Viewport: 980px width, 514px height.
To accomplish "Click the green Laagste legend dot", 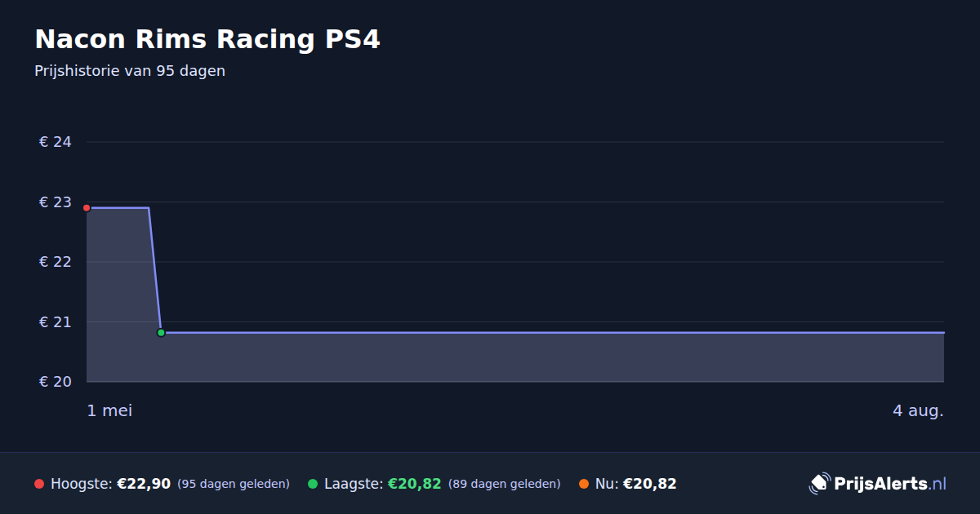I will (x=313, y=484).
